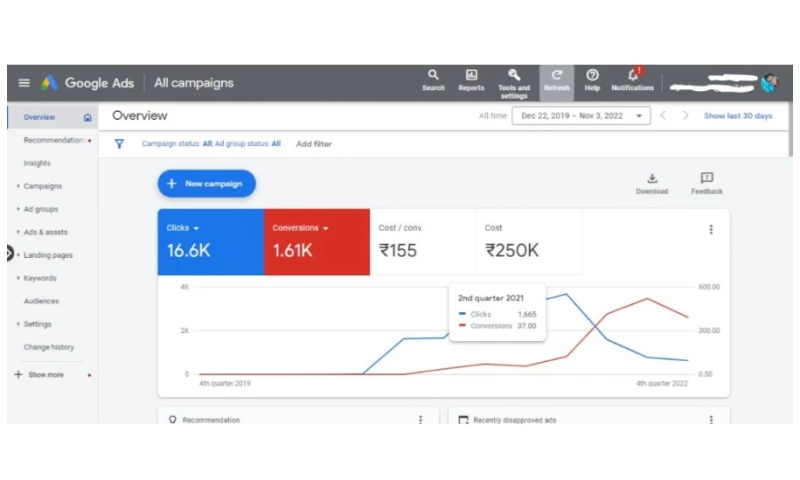
Task: Click the Show last 30 days link
Action: (x=738, y=116)
